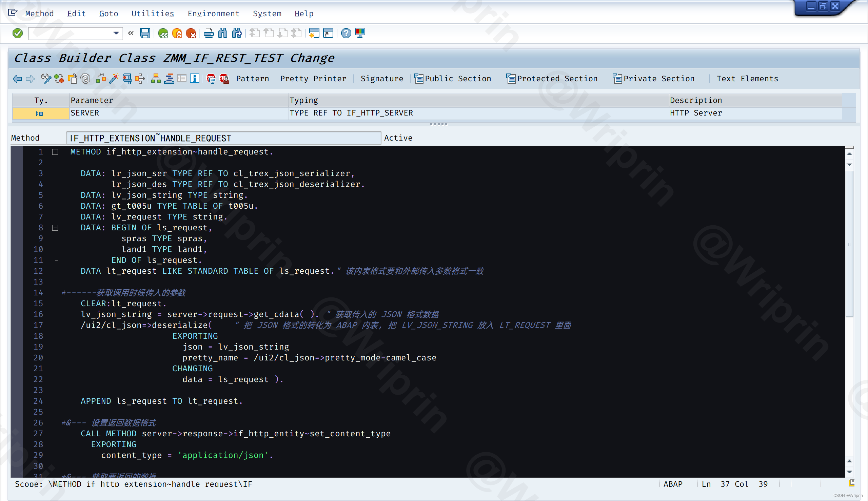Click the Pretty Printer format button
Screen dimensions: 868x501
[x=313, y=78]
